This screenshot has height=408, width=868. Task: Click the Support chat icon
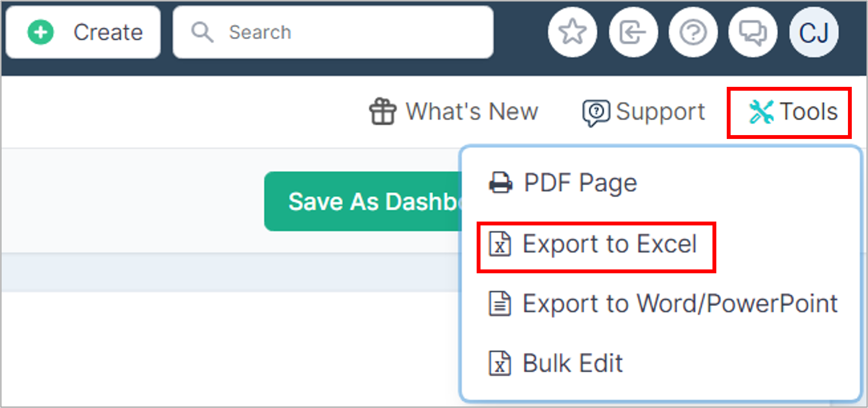click(596, 113)
